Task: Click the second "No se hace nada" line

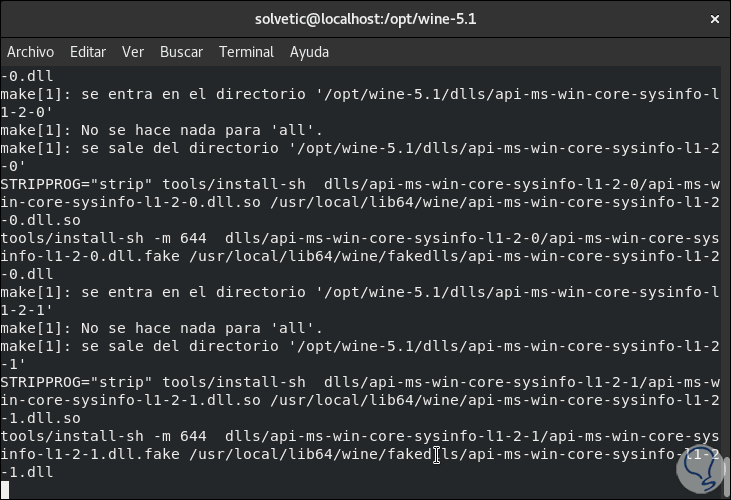Action: pos(160,328)
